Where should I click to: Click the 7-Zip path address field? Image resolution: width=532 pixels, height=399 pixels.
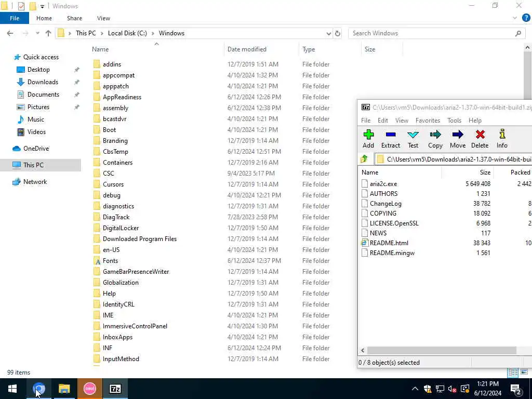454,159
